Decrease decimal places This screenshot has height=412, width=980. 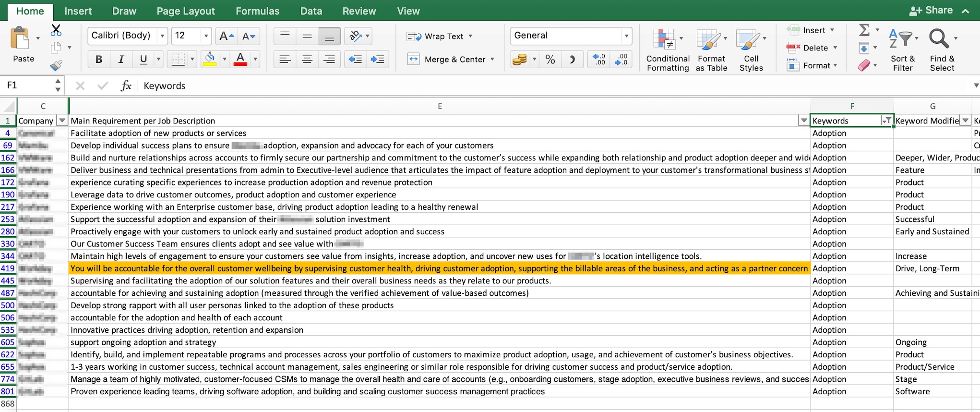[x=621, y=60]
